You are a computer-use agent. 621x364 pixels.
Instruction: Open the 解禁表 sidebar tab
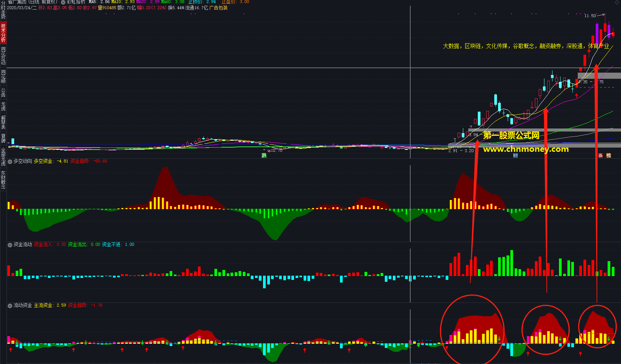pyautogui.click(x=3, y=122)
